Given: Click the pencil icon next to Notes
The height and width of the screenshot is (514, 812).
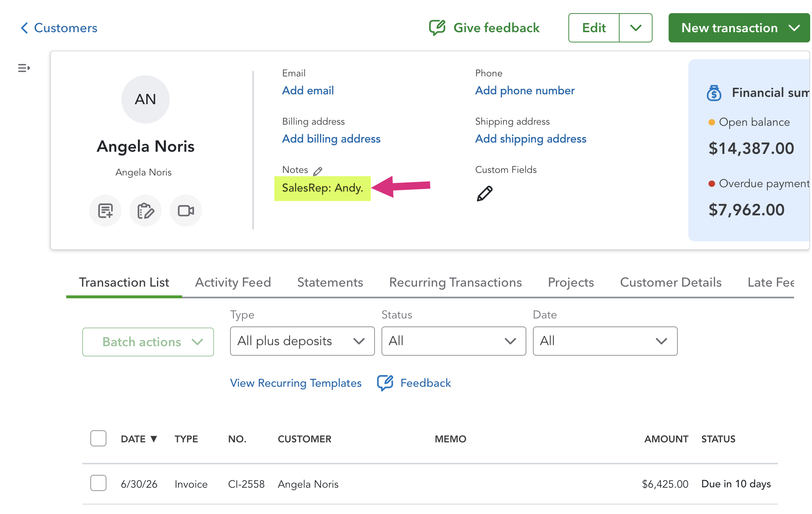Looking at the screenshot, I should (x=318, y=171).
